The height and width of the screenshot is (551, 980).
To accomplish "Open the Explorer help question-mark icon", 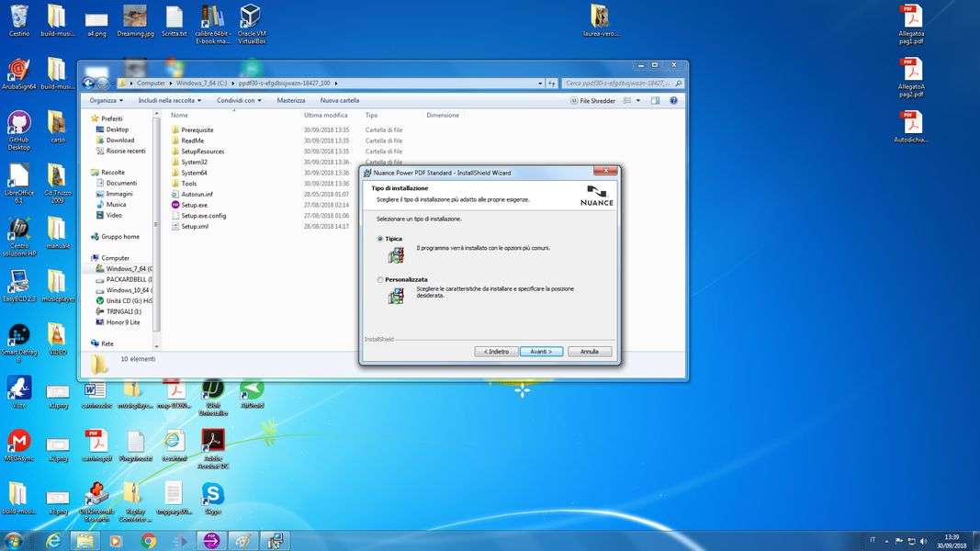I will (x=673, y=100).
